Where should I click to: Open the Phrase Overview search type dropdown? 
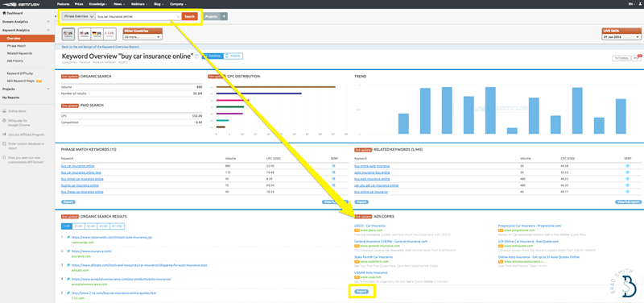point(78,16)
